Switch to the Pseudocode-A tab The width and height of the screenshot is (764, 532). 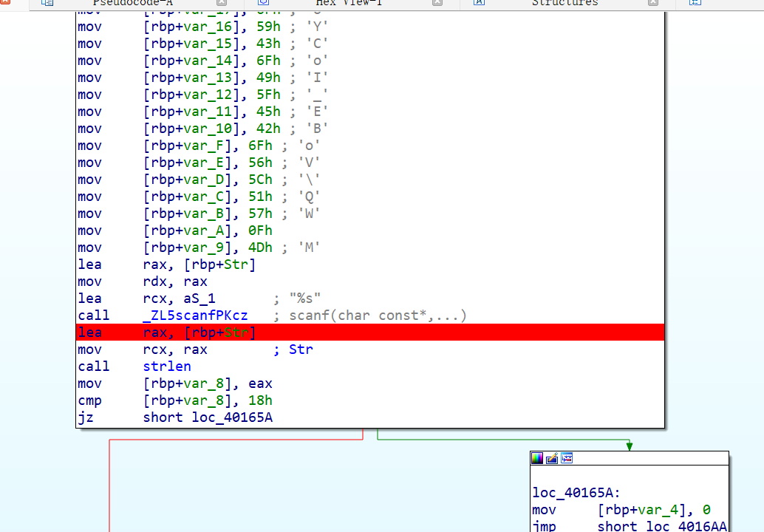point(132,3)
